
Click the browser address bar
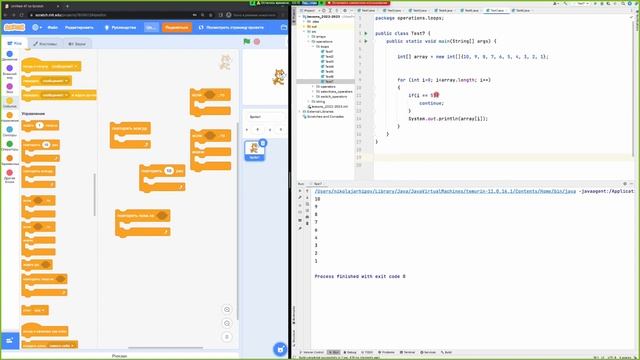(x=110, y=15)
